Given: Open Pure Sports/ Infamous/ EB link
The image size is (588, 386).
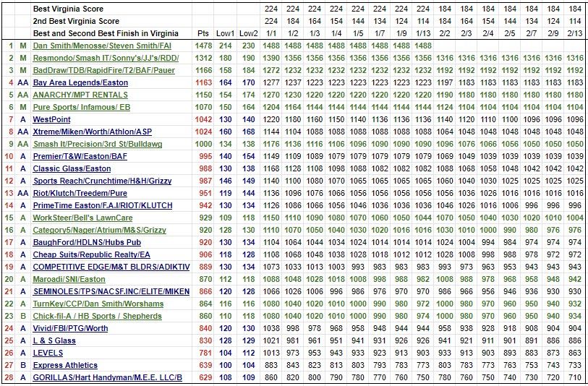Looking at the screenshot, I should point(82,108).
